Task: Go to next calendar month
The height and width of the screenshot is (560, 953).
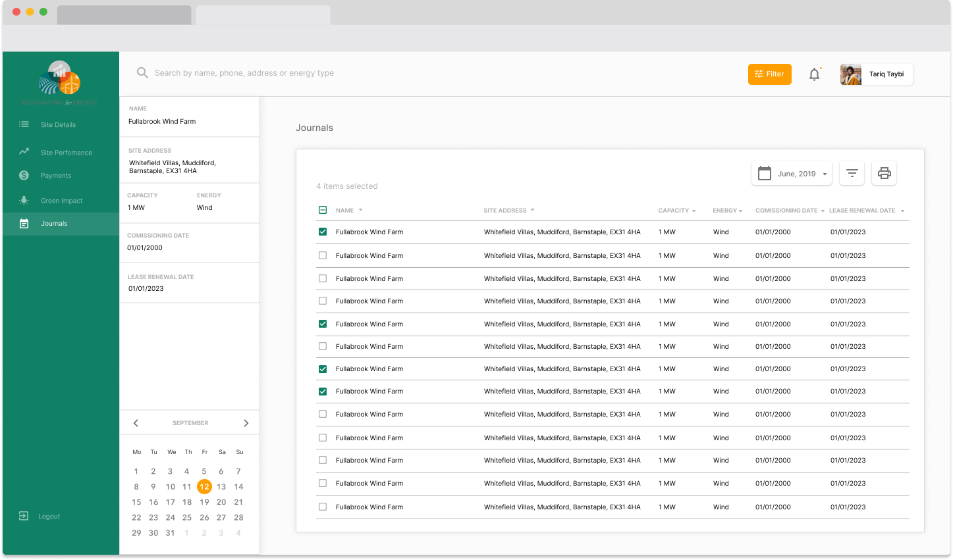Action: tap(246, 423)
